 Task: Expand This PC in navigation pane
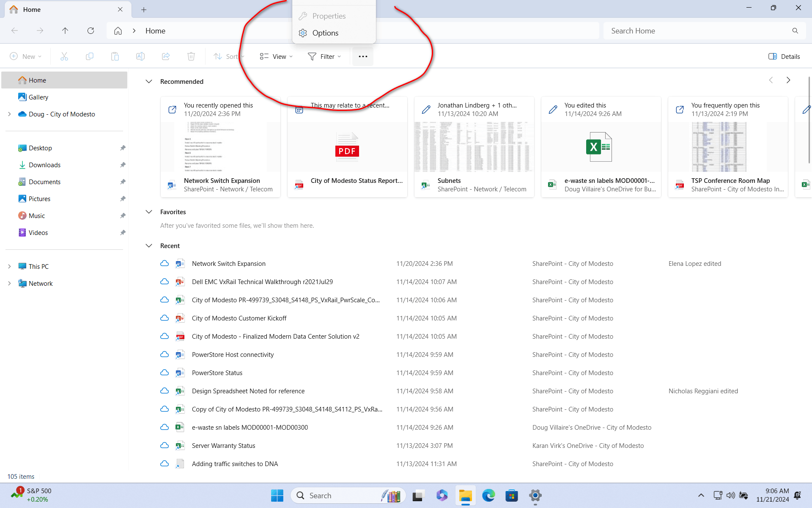pos(9,266)
